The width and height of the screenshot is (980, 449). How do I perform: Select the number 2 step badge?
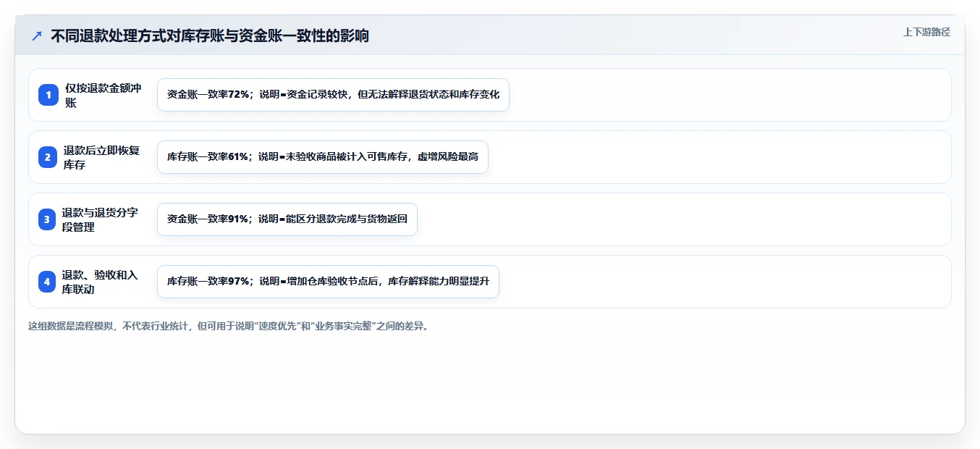48,157
